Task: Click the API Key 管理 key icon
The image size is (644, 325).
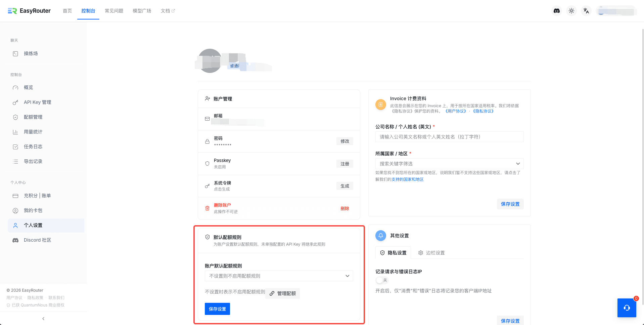Action: click(15, 103)
